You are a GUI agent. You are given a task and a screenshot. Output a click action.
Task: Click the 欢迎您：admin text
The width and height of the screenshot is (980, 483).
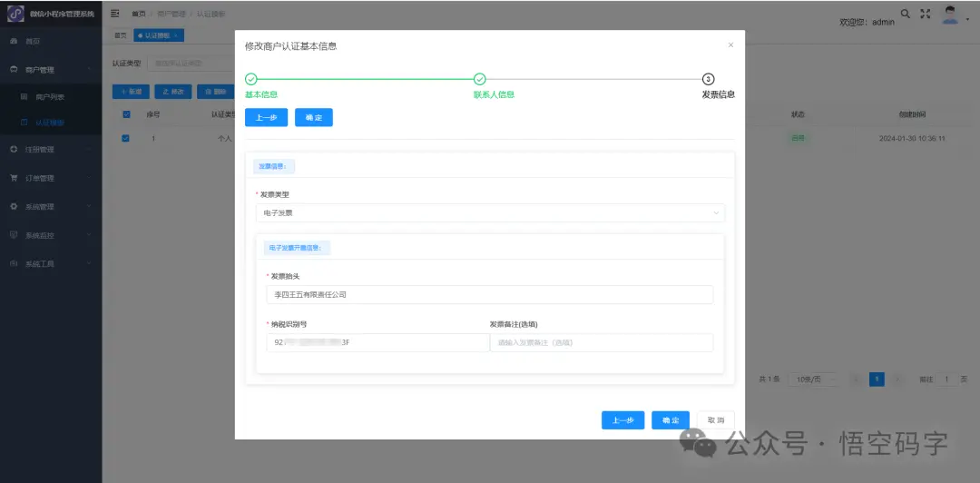pos(867,22)
